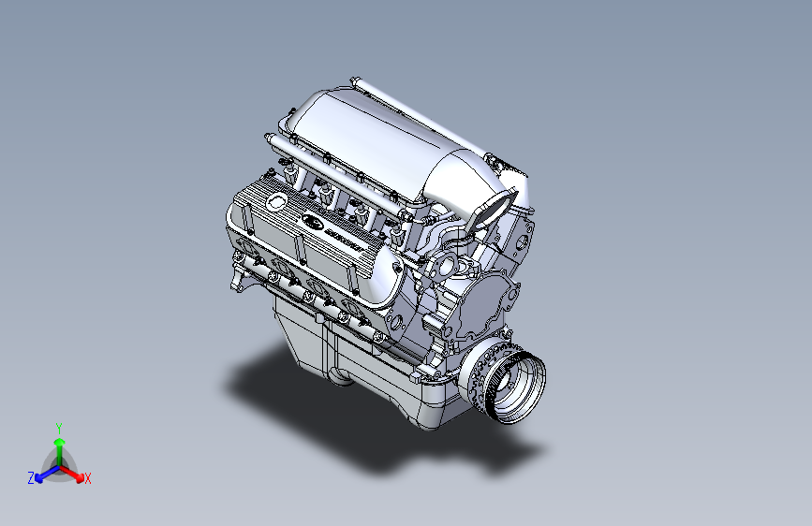Click the oval logo badge on valve cover
812x526 pixels.
point(312,223)
